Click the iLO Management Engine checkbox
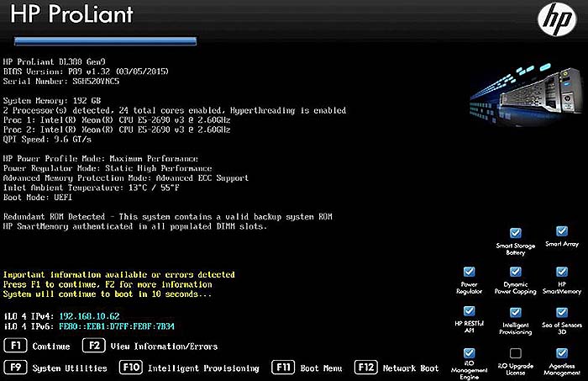The image size is (588, 381). (469, 353)
